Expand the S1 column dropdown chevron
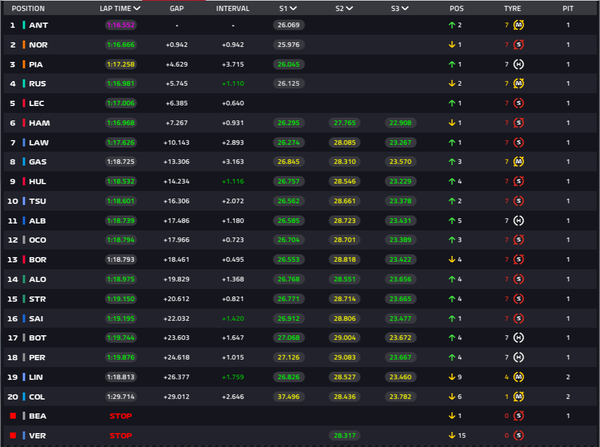This screenshot has width=600, height=447. point(293,8)
